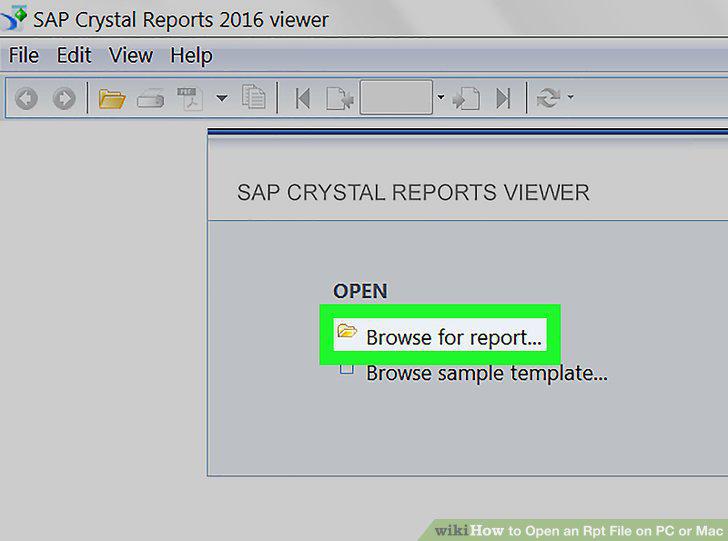Viewport: 728px width, 541px height.
Task: Expand the refresh options dropdown arrow
Action: (x=571, y=97)
